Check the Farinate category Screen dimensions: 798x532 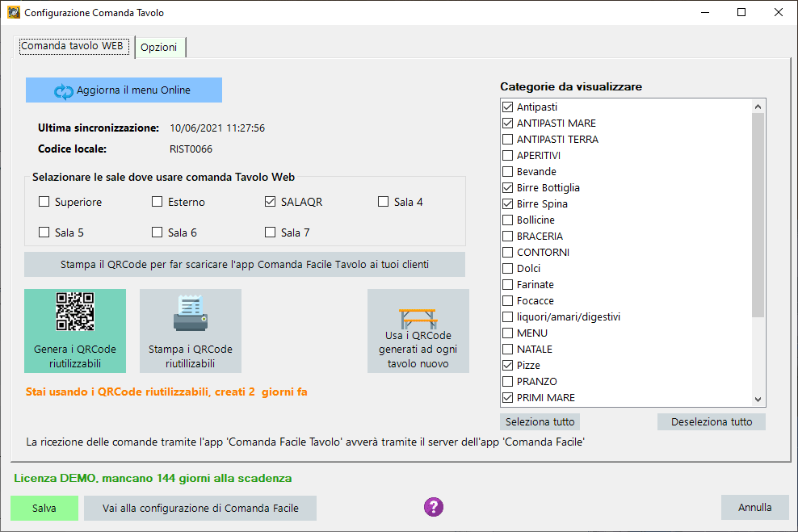[x=507, y=285]
